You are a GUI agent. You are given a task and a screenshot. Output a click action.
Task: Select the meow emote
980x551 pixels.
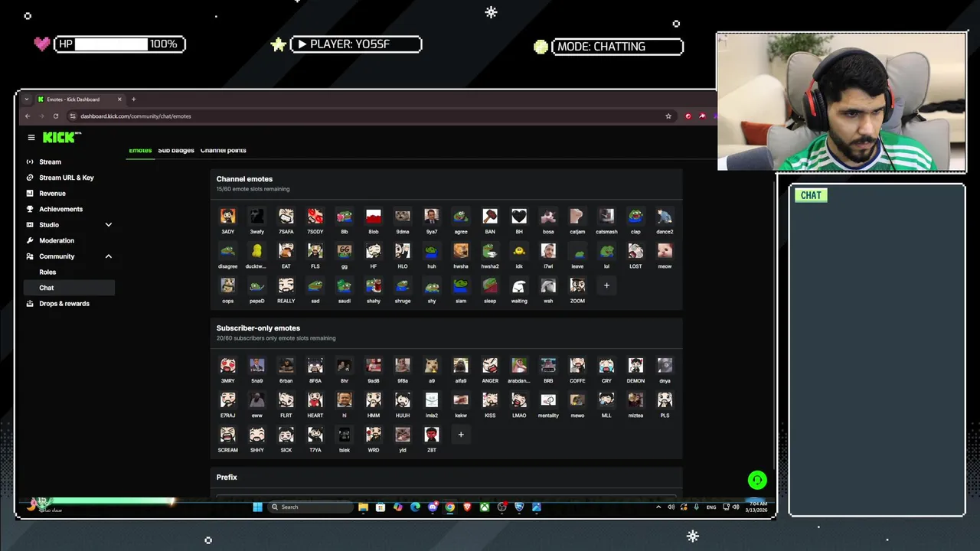click(665, 251)
